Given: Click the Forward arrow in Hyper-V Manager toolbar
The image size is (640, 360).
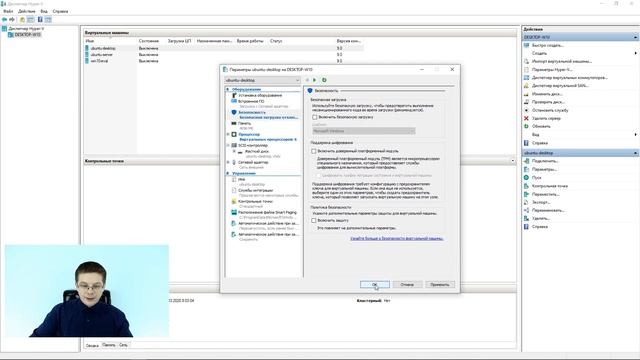Looking at the screenshot, I should coord(12,20).
